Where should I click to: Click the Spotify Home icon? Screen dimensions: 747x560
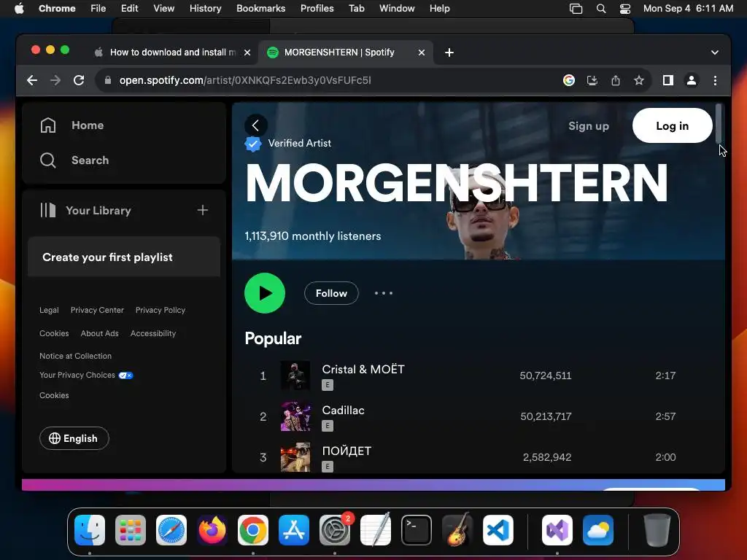48,125
